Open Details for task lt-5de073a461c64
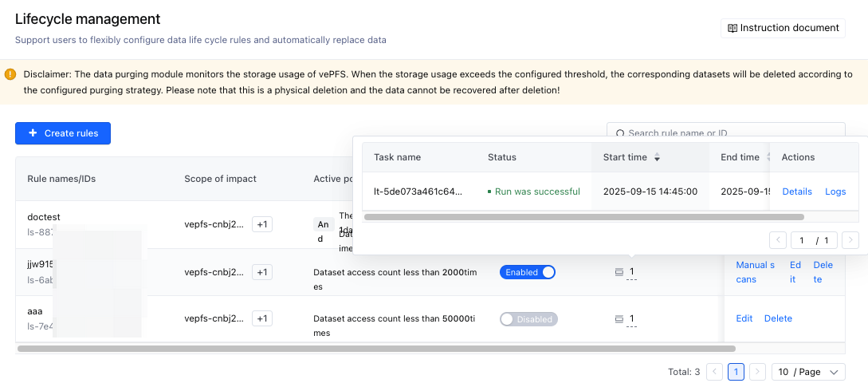This screenshot has height=387, width=868. tap(797, 192)
